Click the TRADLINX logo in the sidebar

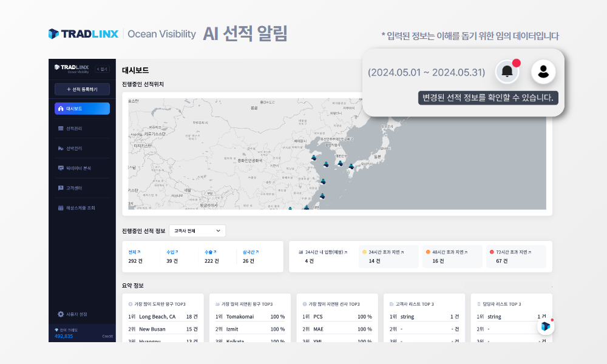pos(72,69)
